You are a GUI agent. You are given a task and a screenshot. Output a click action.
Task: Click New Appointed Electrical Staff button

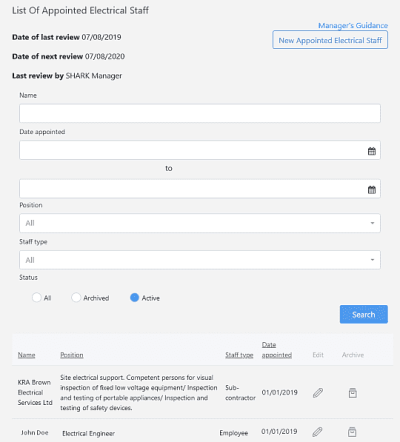coord(330,40)
